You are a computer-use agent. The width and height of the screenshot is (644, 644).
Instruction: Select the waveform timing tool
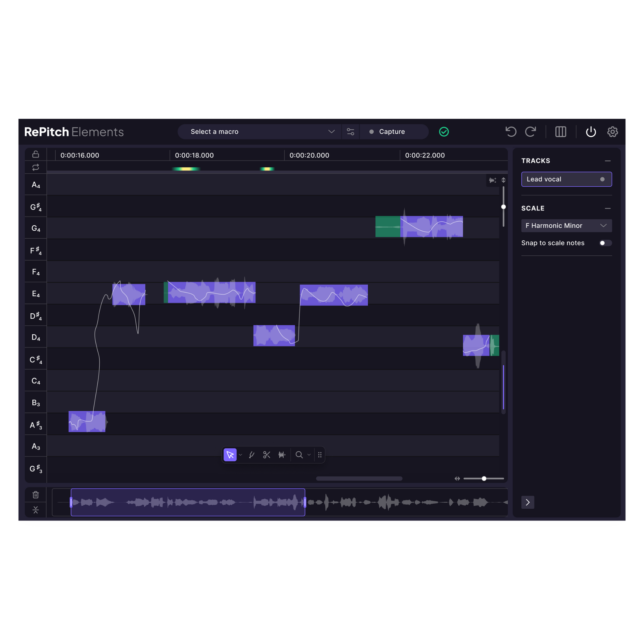tap(282, 455)
